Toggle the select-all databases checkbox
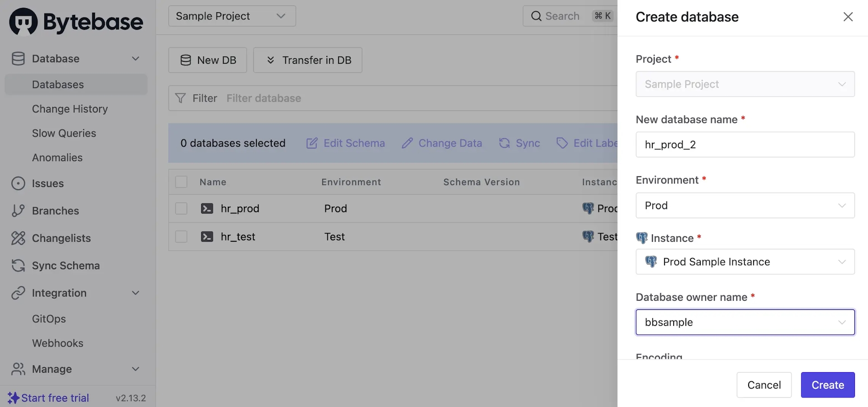 tap(181, 182)
